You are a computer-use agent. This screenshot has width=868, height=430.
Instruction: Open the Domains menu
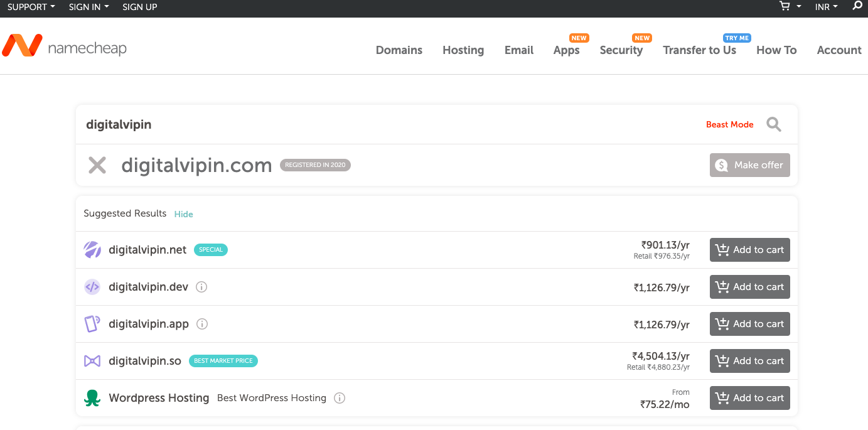click(x=399, y=50)
